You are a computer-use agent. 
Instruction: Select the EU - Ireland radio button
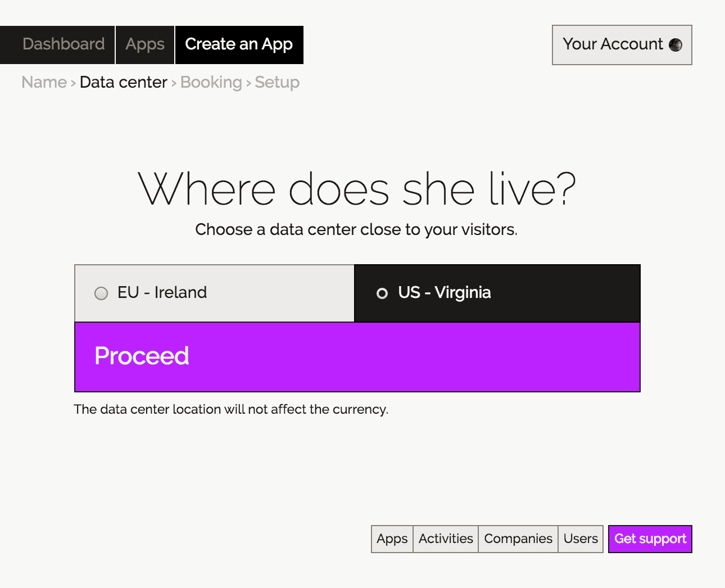coord(101,293)
